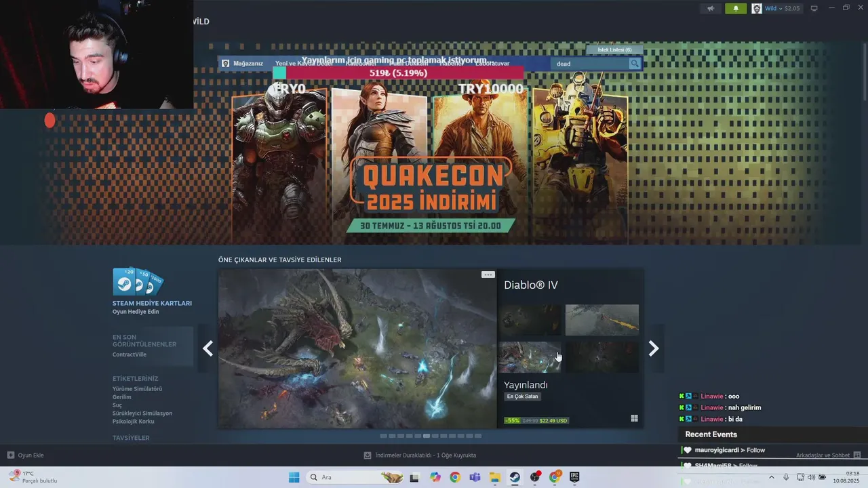Open File Explorer on the taskbar
Screen dimensions: 868x488
coord(494,477)
